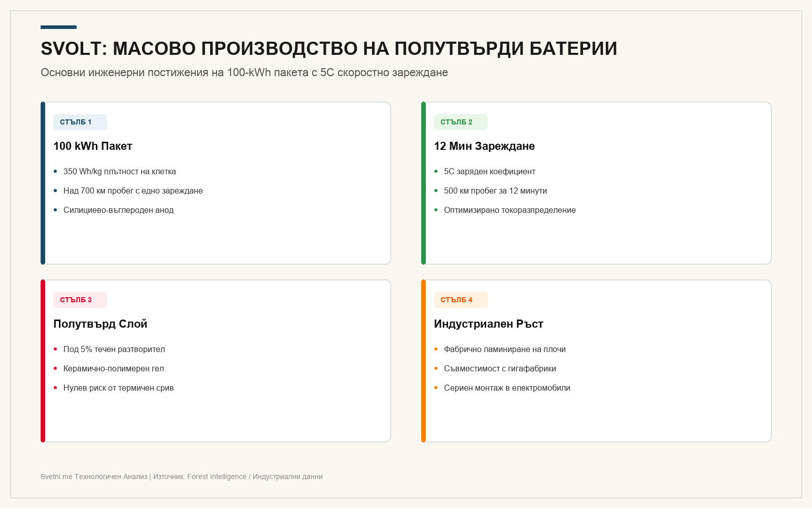Click the bullet Силициево-въглероден анод
The image size is (812, 508).
click(118, 210)
